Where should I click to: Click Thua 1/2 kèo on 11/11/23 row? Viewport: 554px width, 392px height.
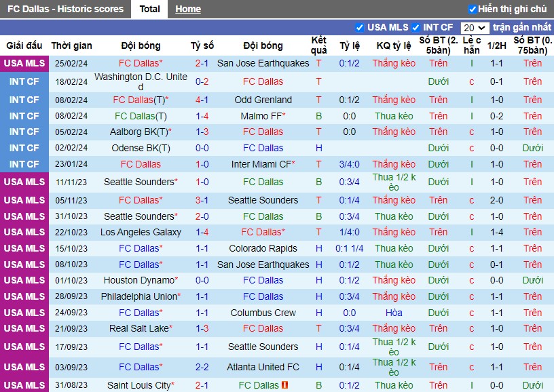coord(394,182)
